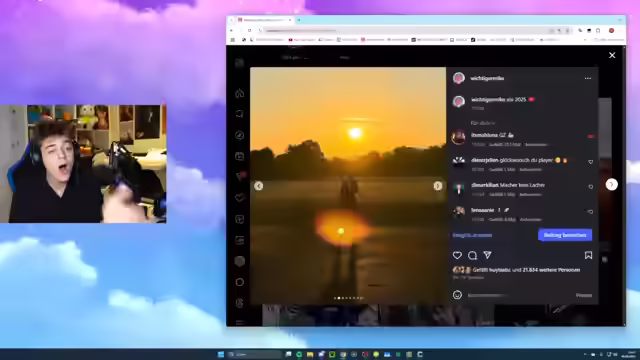Share the post with paper plane icon
The width and height of the screenshot is (640, 360).
[x=487, y=255]
